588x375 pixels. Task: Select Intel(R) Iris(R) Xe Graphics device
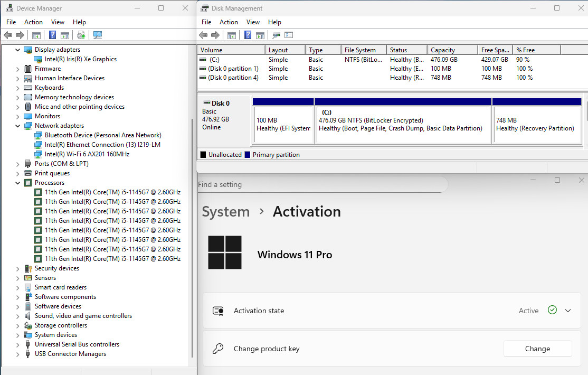coord(81,59)
